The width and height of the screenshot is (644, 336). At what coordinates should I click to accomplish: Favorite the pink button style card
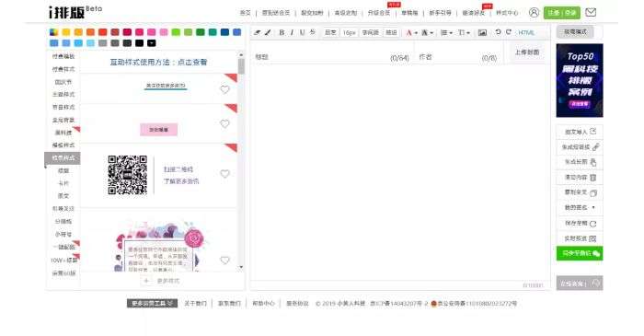click(224, 123)
